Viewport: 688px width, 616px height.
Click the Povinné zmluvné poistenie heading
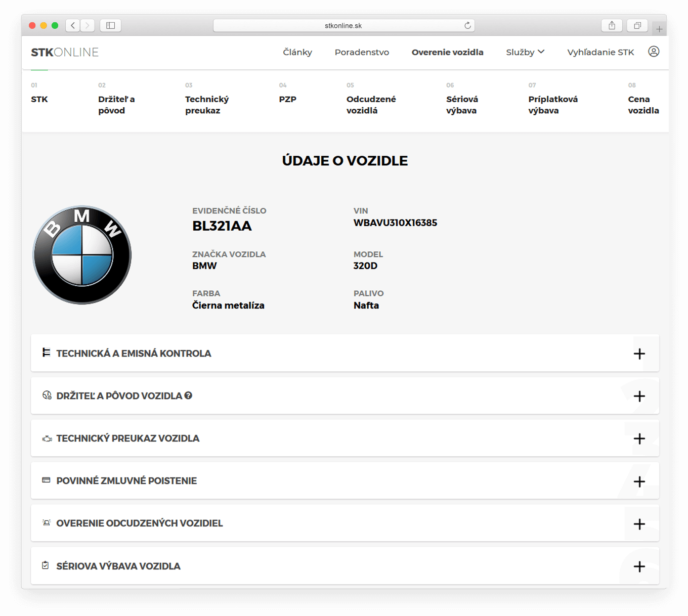(x=126, y=481)
